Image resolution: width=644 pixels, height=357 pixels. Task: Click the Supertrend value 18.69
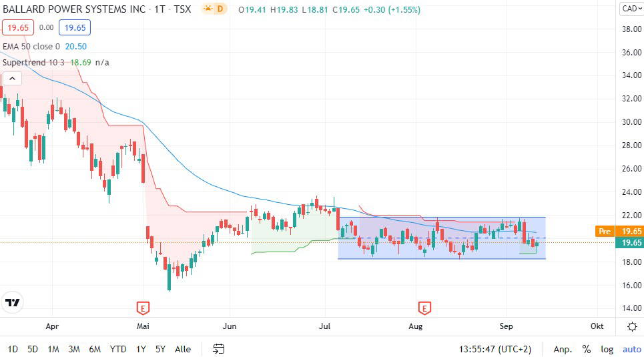click(x=81, y=63)
